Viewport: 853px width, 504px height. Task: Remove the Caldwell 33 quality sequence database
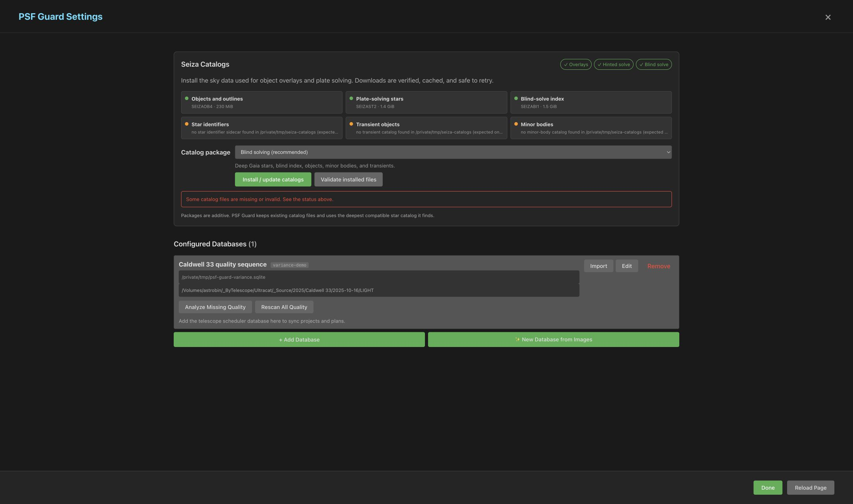pos(658,266)
